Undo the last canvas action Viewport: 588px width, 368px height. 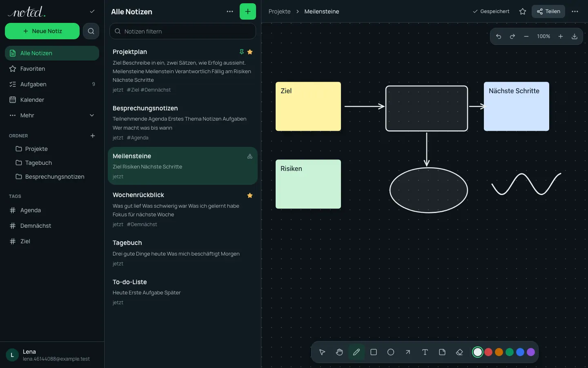499,36
